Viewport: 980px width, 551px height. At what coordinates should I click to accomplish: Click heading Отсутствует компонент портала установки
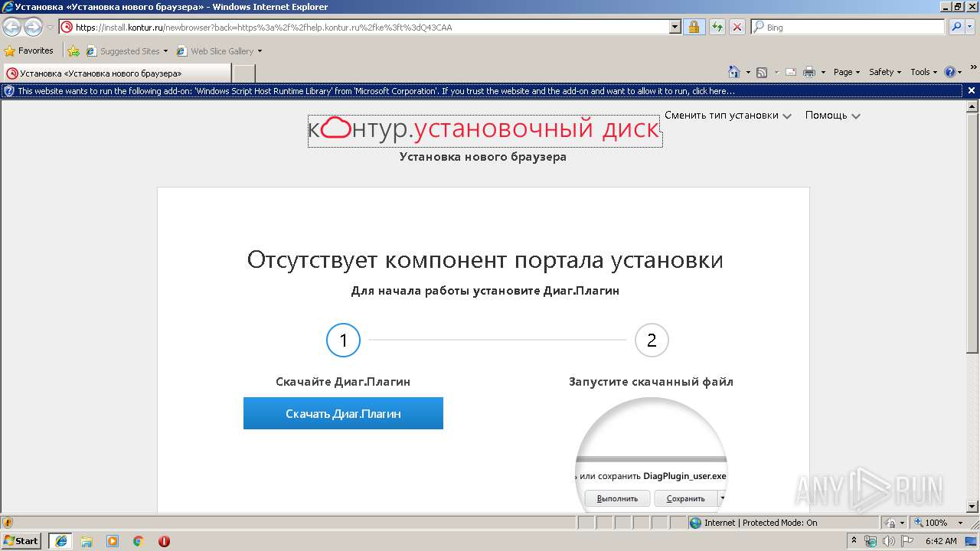coord(485,260)
